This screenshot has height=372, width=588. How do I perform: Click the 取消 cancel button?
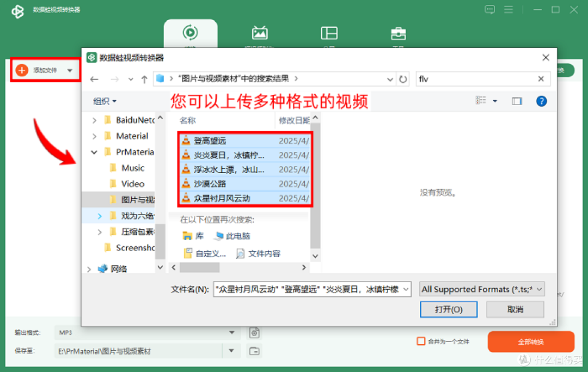tap(515, 309)
